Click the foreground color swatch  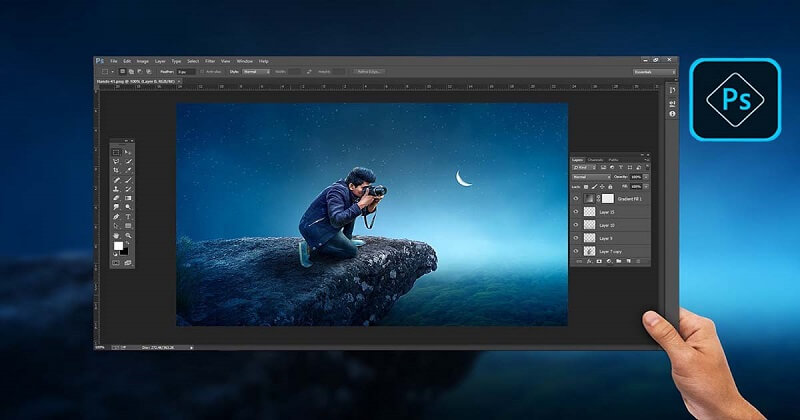click(118, 245)
